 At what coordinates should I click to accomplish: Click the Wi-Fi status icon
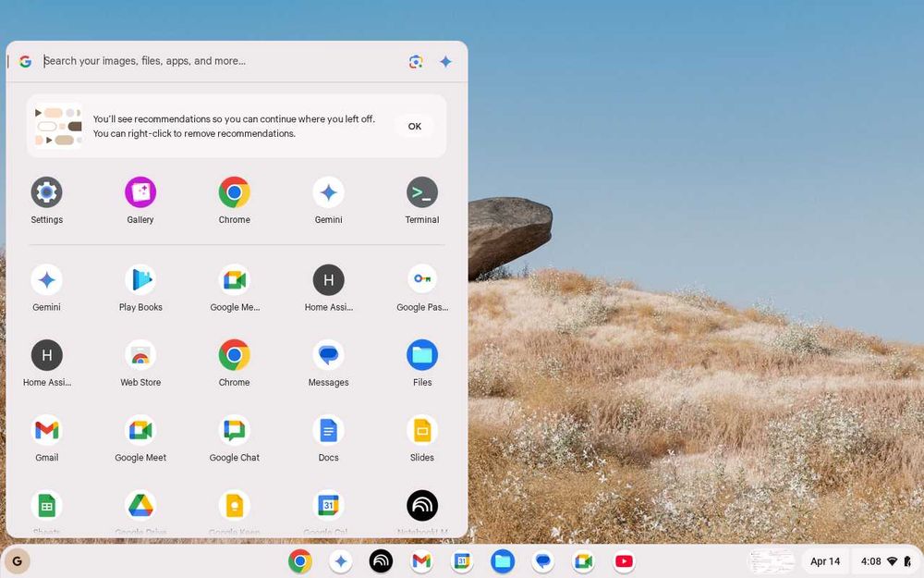(x=893, y=561)
